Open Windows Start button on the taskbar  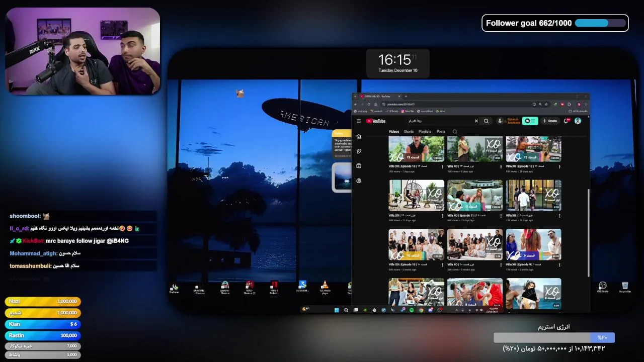tap(337, 310)
